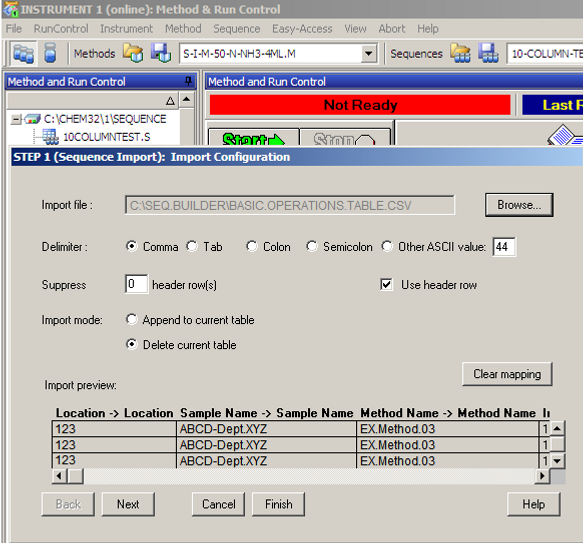
Task: Click the import preview scroll down arrow
Action: 557,461
